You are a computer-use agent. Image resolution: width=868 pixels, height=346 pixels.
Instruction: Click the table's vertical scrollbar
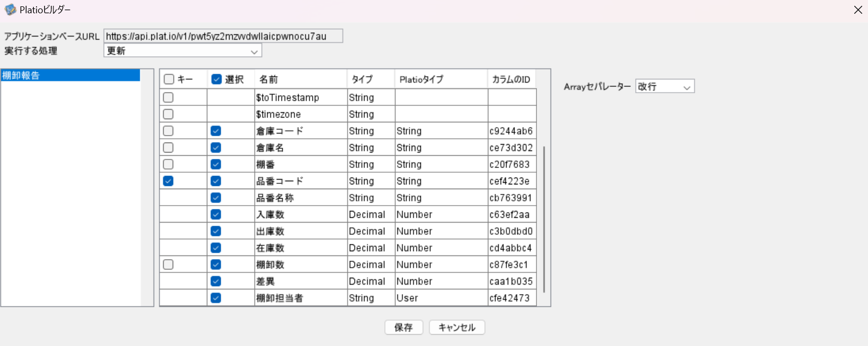(x=544, y=219)
